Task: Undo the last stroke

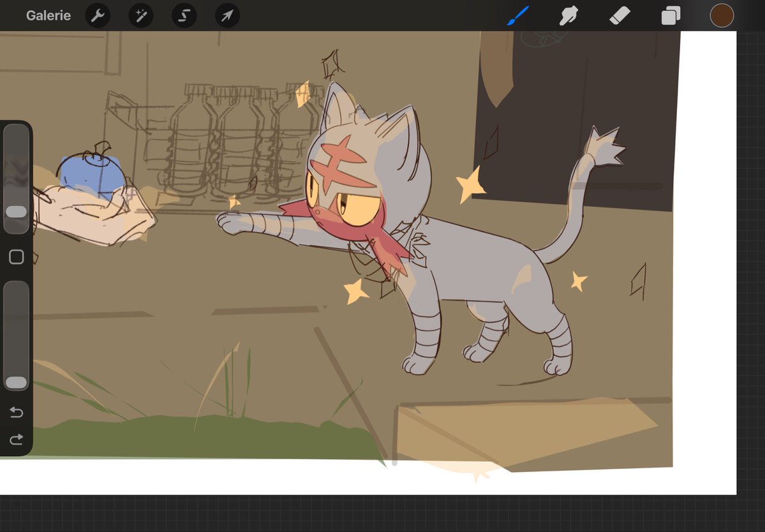Action: point(16,413)
